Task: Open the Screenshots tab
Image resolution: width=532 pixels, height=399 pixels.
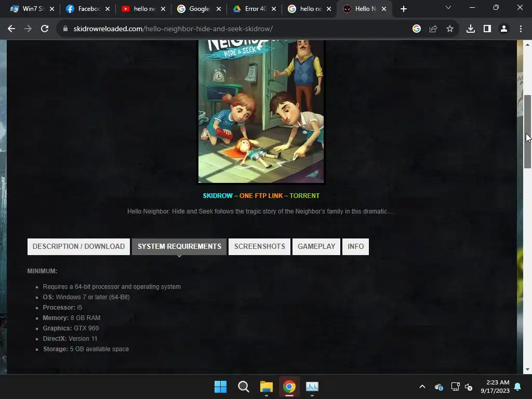Action: pos(260,247)
